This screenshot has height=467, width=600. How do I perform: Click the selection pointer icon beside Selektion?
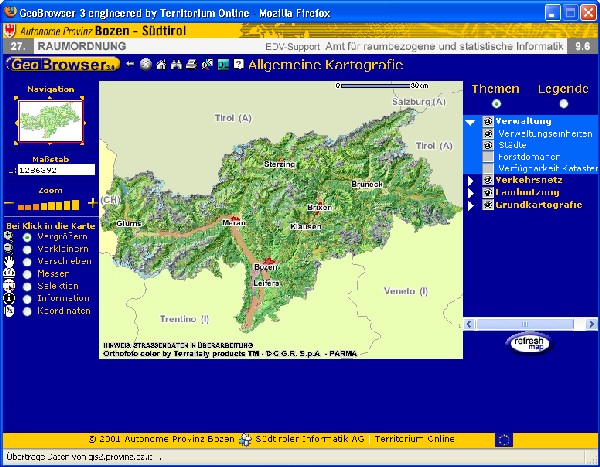click(8, 286)
